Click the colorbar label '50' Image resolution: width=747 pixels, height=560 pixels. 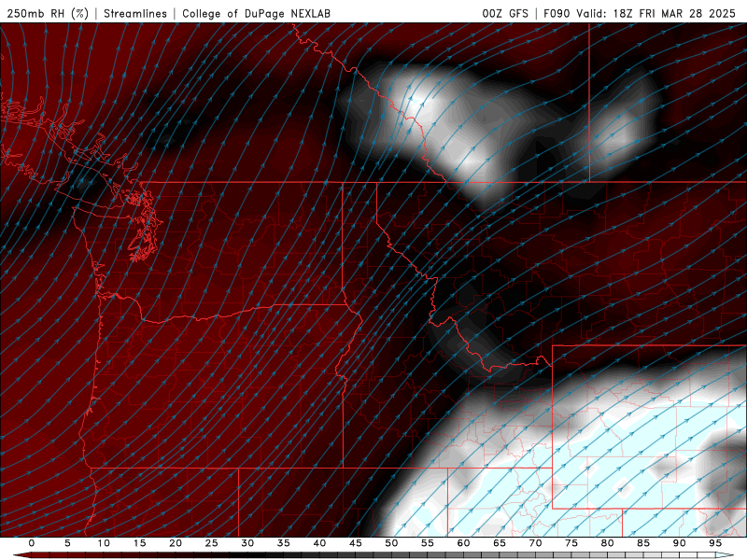[x=391, y=543]
